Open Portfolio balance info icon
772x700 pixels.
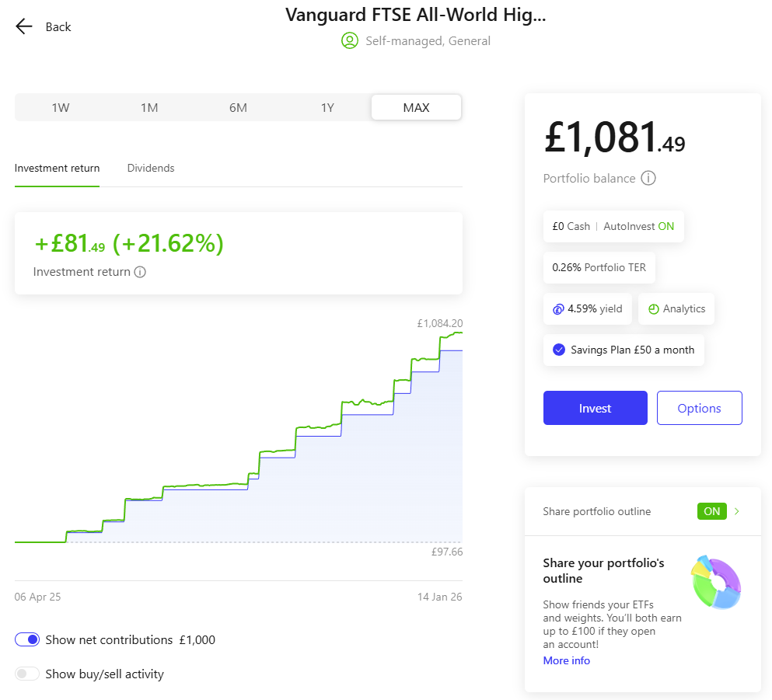tap(648, 178)
